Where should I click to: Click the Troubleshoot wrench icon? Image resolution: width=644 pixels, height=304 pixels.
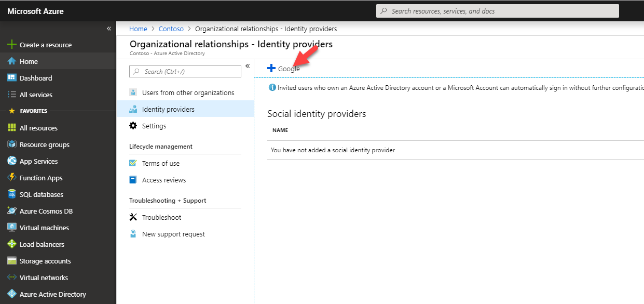133,217
